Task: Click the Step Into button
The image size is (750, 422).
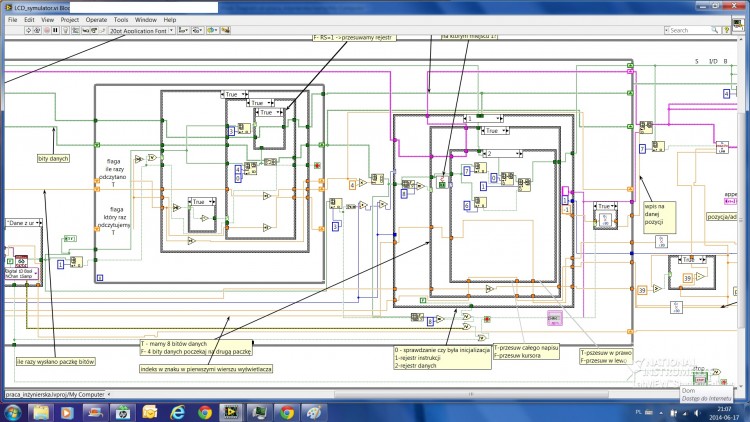Action: pos(85,30)
